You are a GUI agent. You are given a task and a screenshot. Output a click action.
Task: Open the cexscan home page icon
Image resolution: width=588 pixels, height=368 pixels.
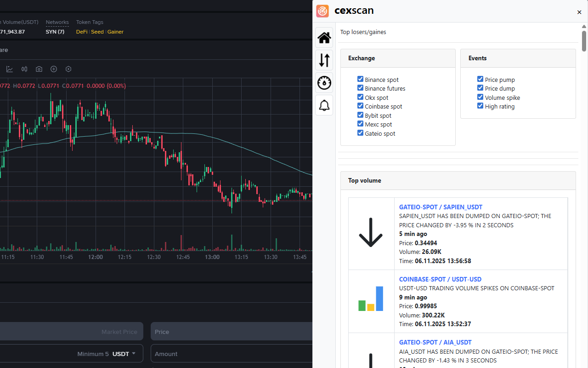(324, 38)
